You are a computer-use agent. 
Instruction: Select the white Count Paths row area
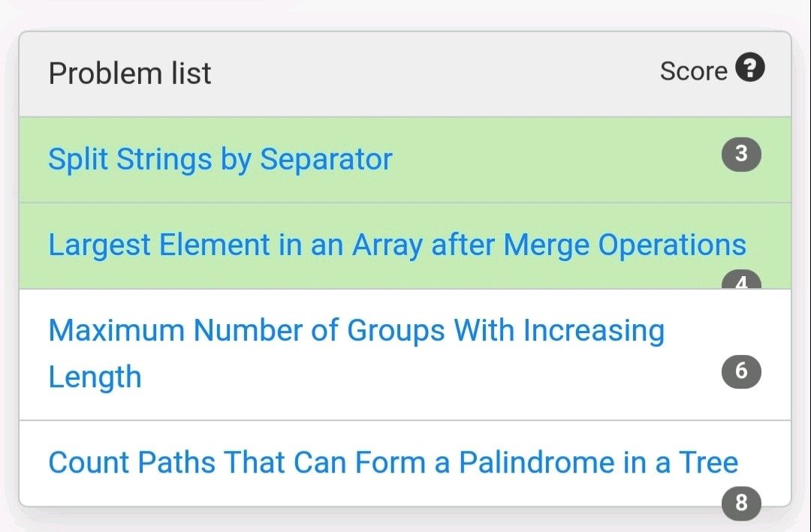click(x=375, y=491)
